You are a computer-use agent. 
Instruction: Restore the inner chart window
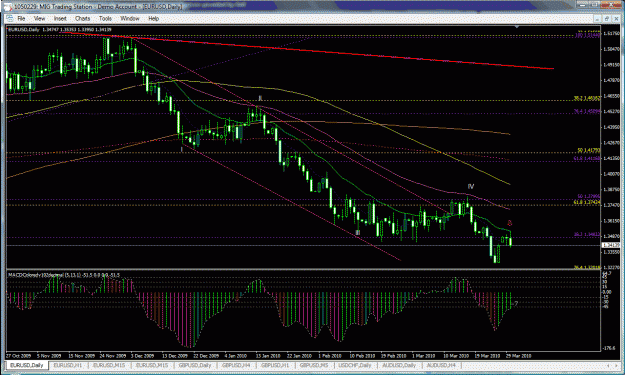[x=607, y=18]
